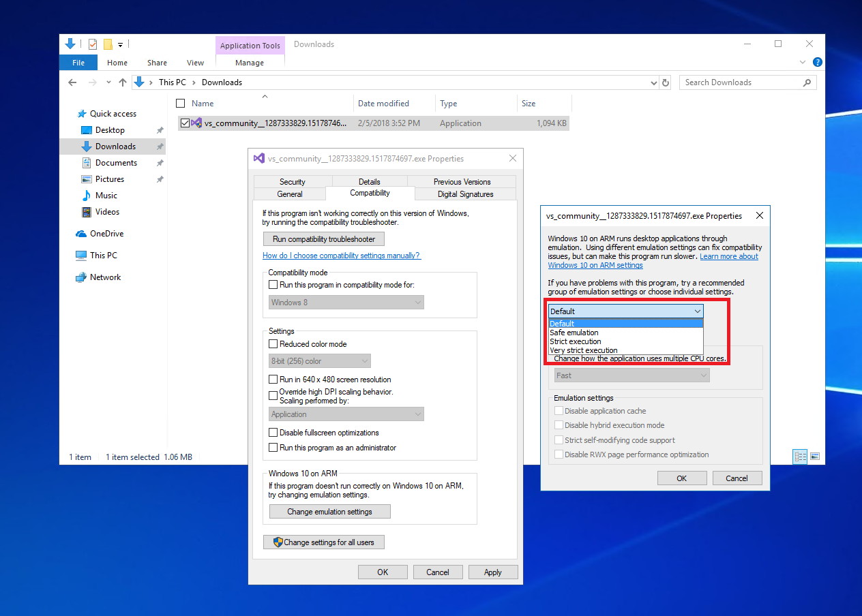Open Network in the navigation pane
This screenshot has height=616, width=862.
105,277
